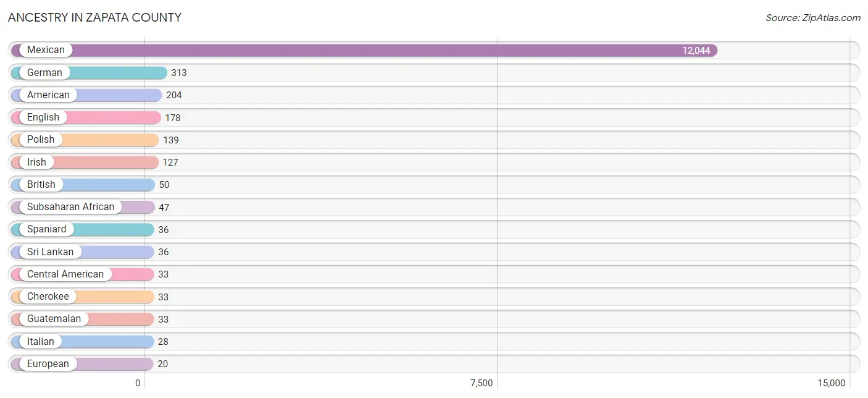The height and width of the screenshot is (398, 868).
Task: Select the German label pill
Action: pyautogui.click(x=44, y=72)
